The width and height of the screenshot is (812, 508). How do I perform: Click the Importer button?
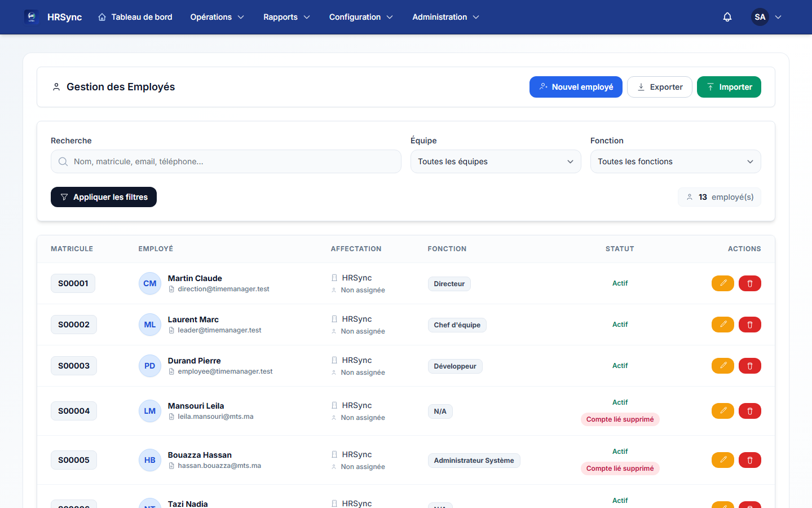[729, 87]
